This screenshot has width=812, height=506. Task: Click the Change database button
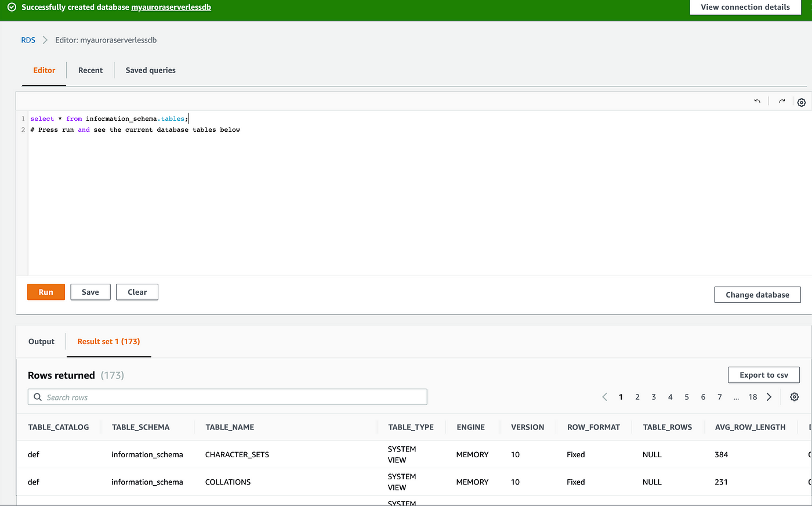(x=757, y=294)
